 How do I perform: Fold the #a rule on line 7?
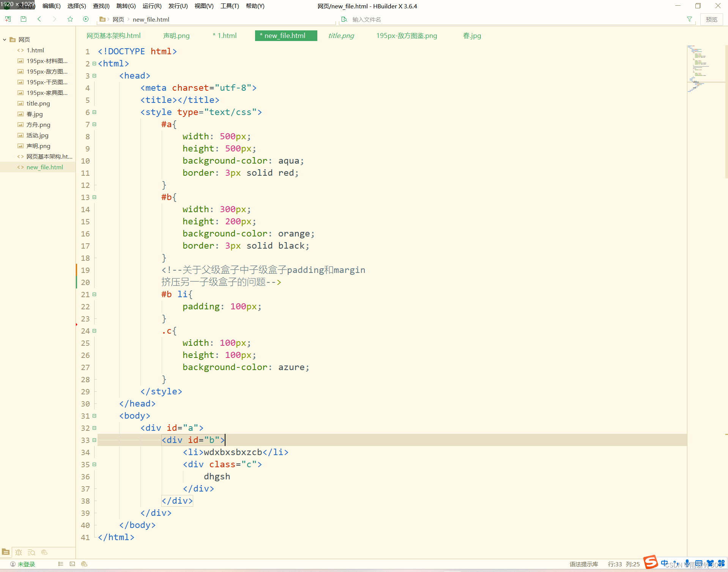[94, 124]
